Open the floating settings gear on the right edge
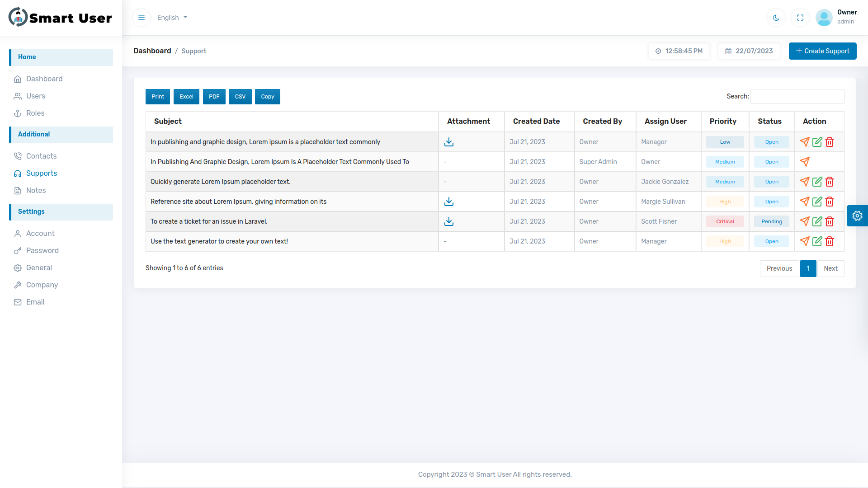Image resolution: width=868 pixels, height=488 pixels. coord(858,216)
